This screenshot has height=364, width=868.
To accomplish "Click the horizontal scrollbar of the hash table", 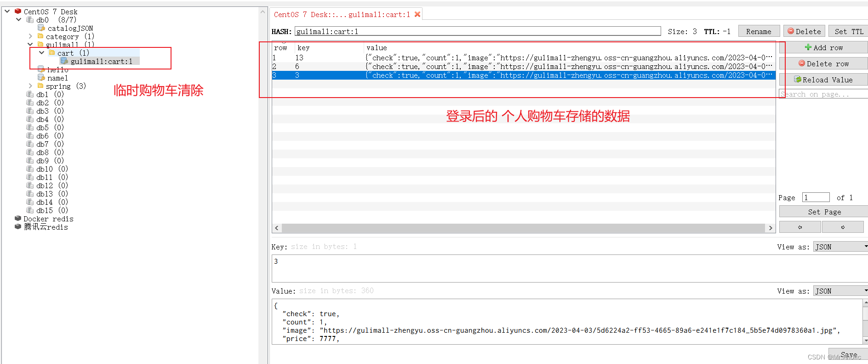I will pos(523,228).
